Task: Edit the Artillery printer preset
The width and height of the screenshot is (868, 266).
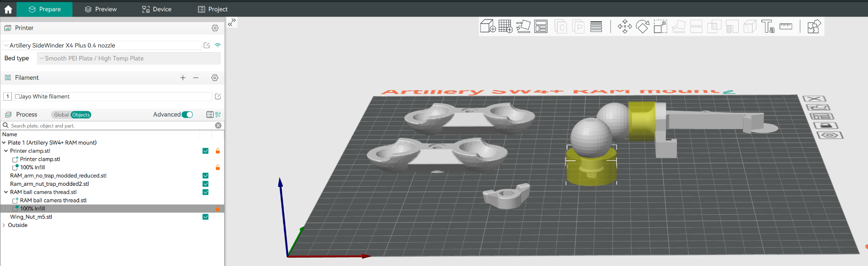Action: (x=206, y=45)
